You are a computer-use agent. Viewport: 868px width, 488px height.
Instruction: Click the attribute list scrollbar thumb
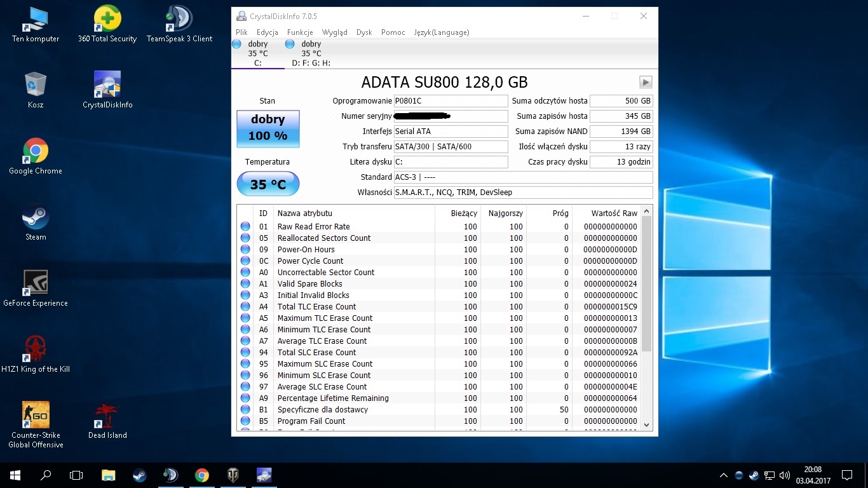(x=647, y=283)
